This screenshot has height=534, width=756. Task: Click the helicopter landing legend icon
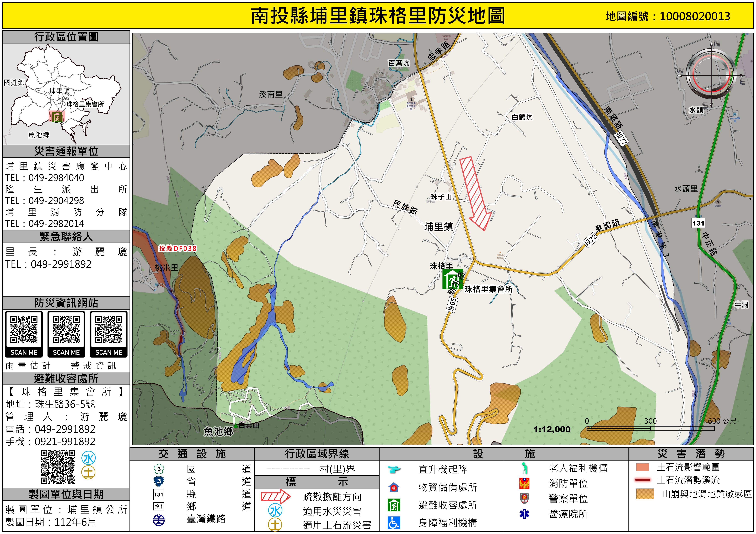click(394, 469)
